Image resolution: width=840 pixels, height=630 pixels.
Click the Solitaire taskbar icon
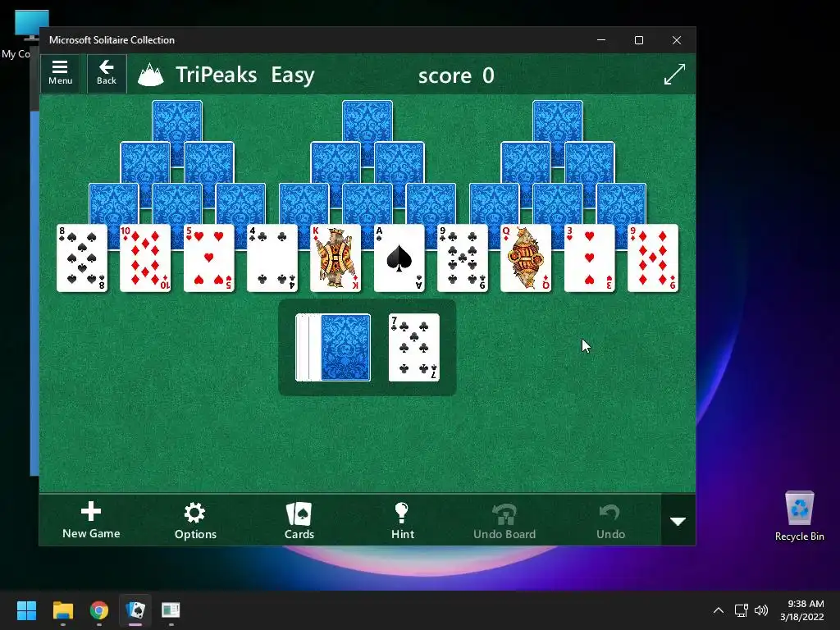point(135,610)
